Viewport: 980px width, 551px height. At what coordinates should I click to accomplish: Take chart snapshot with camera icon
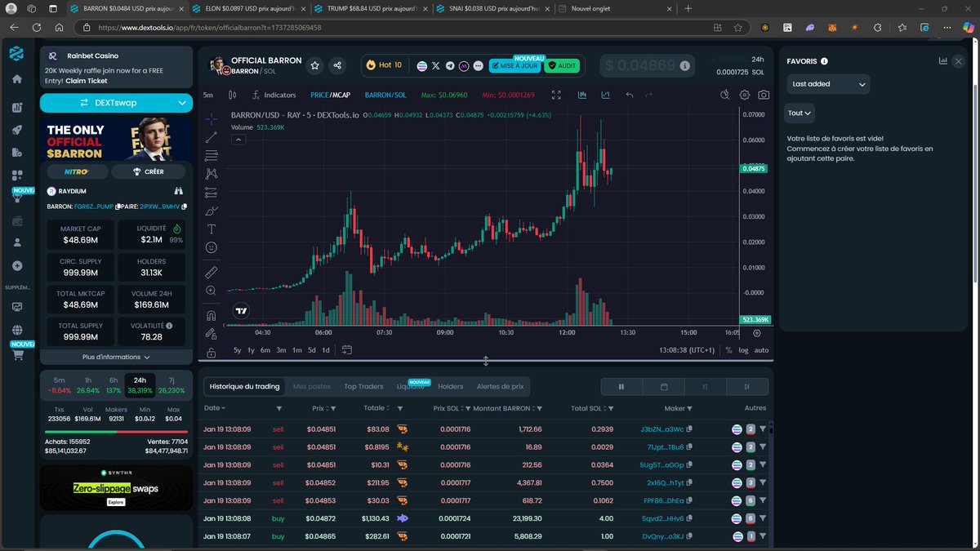pyautogui.click(x=764, y=95)
